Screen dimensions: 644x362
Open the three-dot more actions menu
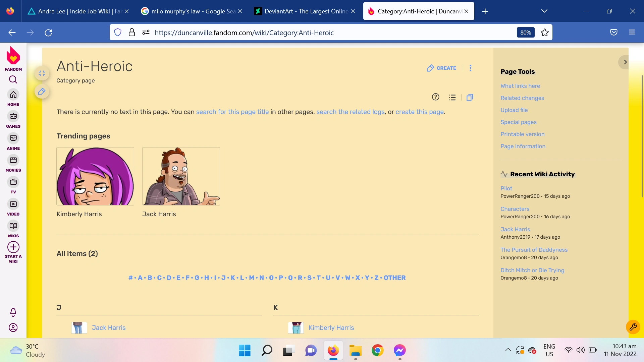pos(470,68)
